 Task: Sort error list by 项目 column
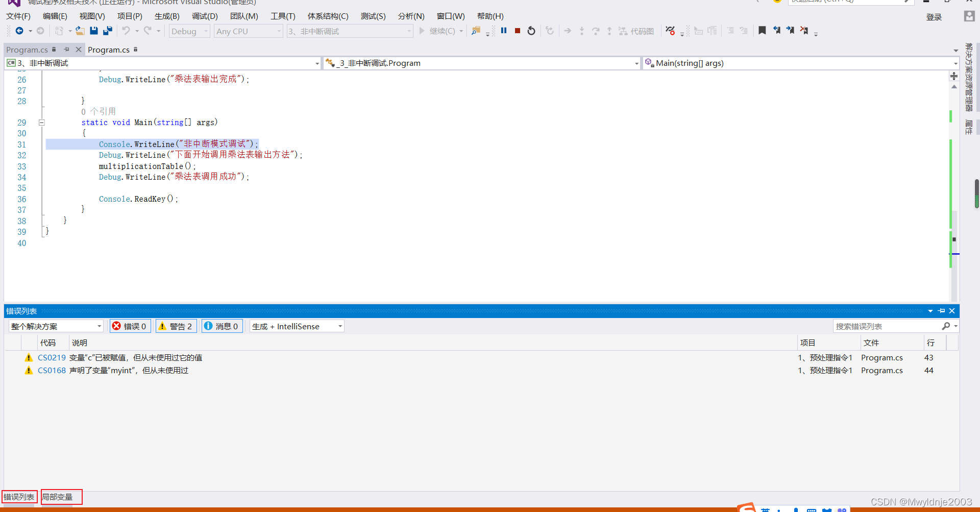(828, 343)
